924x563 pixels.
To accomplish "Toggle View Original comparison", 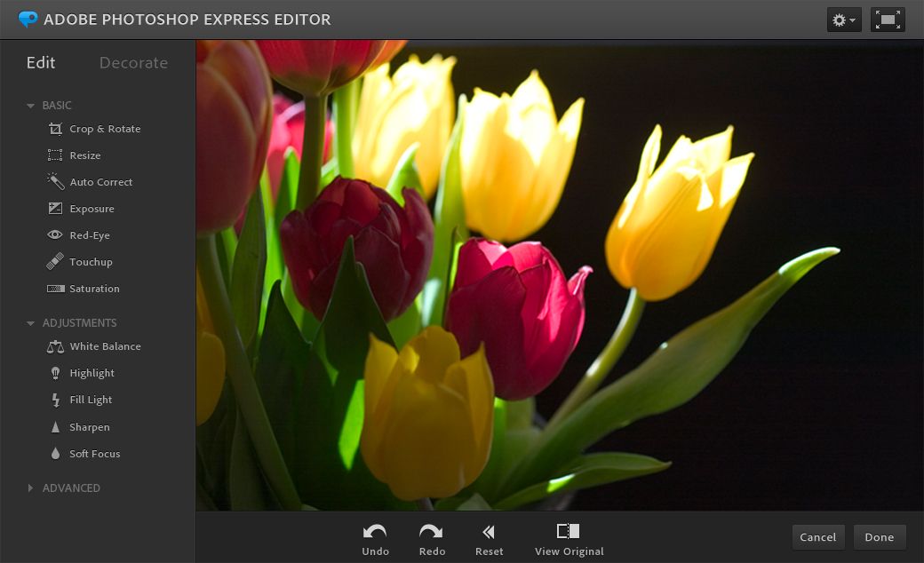I will [569, 539].
